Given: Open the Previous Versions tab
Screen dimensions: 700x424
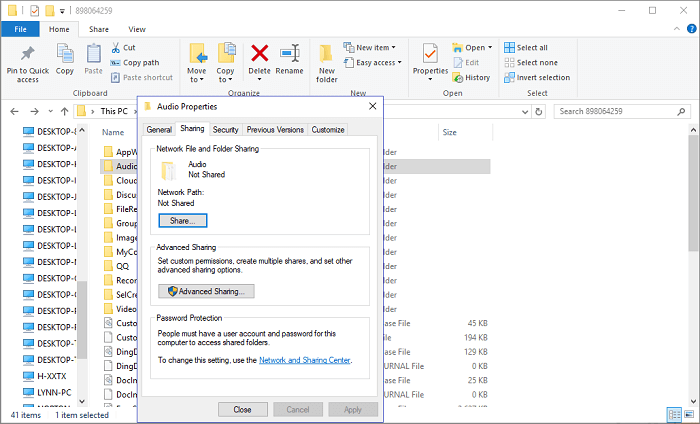Looking at the screenshot, I should tap(275, 129).
